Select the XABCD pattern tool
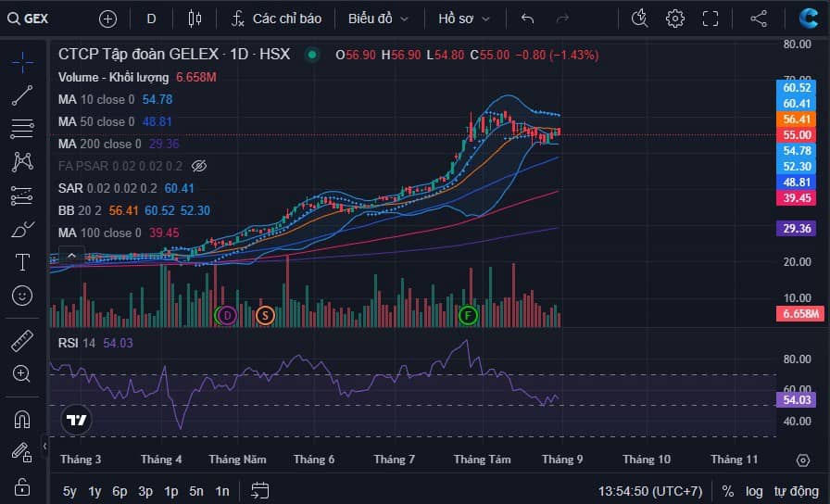The height and width of the screenshot is (504, 830). tap(22, 162)
